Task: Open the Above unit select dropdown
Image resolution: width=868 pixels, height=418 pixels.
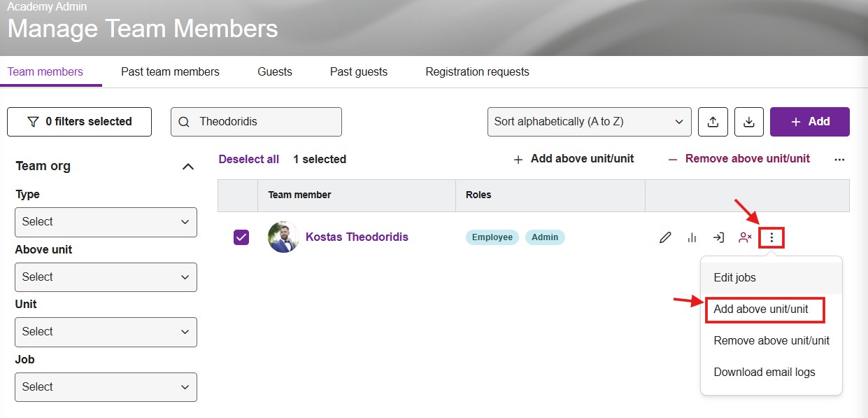Action: click(x=106, y=277)
